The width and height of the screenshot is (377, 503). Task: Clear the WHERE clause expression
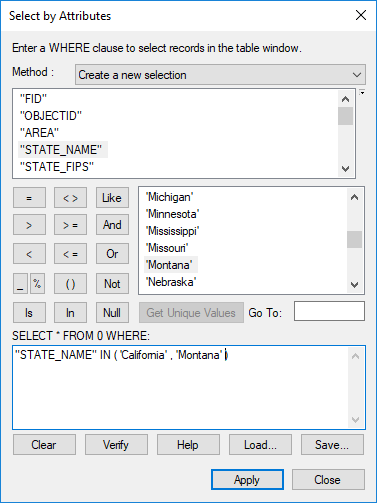[44, 445]
